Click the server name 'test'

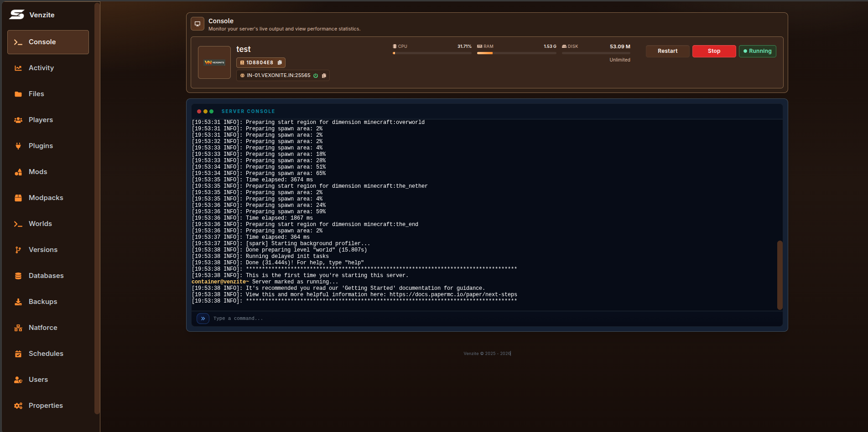click(x=244, y=49)
